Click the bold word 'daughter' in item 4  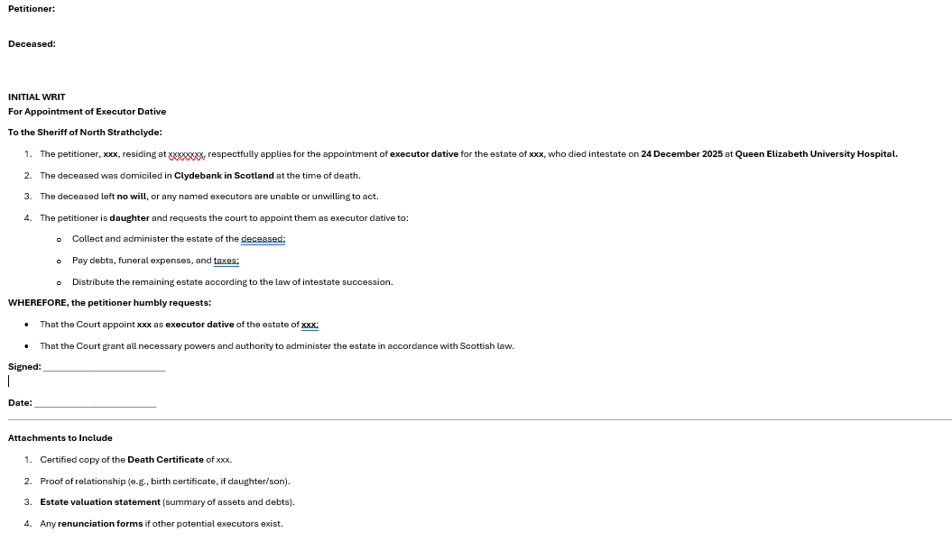point(129,218)
